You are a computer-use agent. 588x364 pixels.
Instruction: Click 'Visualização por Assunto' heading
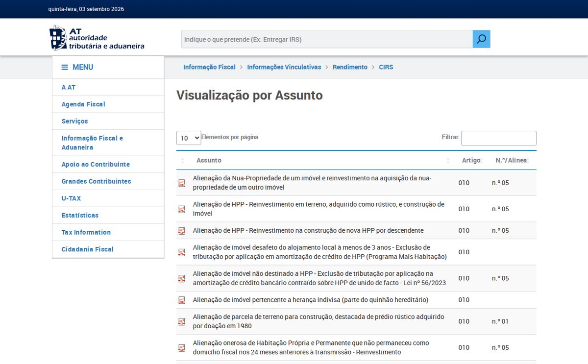click(x=249, y=95)
